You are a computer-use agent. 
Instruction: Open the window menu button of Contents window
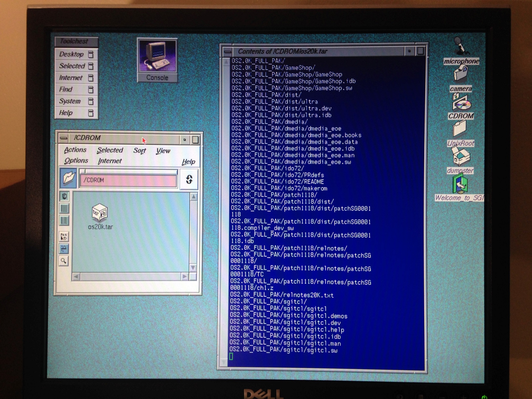pos(227,52)
